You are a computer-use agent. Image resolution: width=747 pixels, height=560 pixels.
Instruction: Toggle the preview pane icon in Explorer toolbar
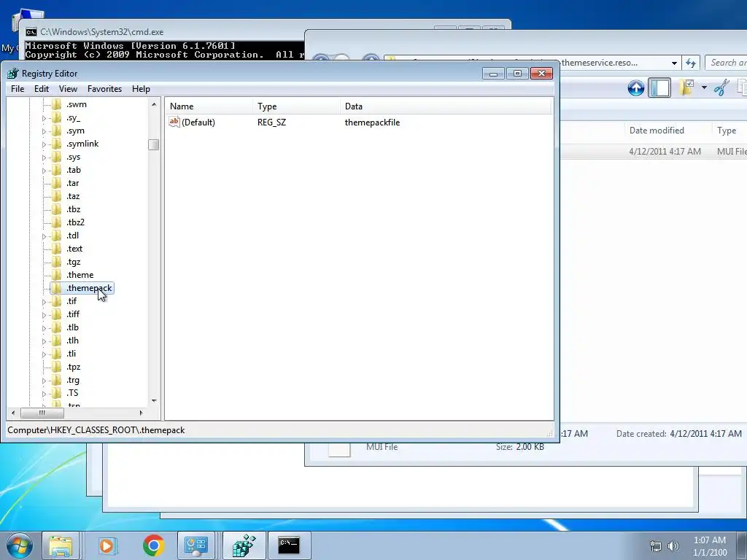[x=659, y=88]
